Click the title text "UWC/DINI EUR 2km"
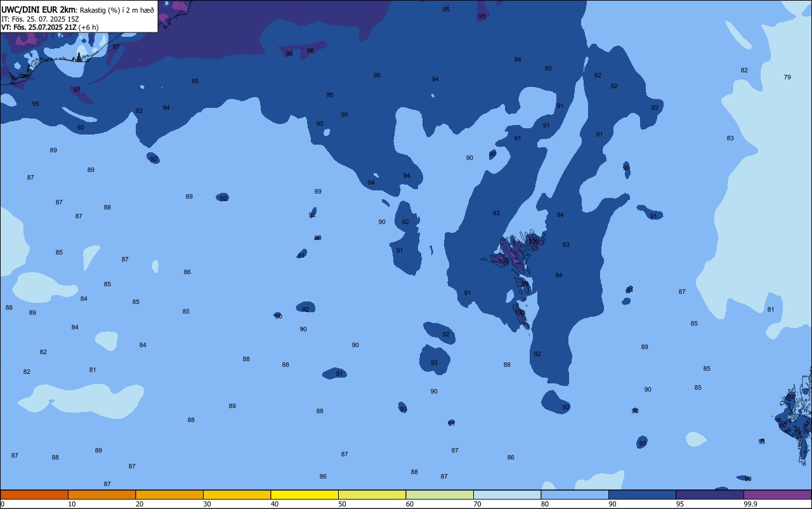 39,9
